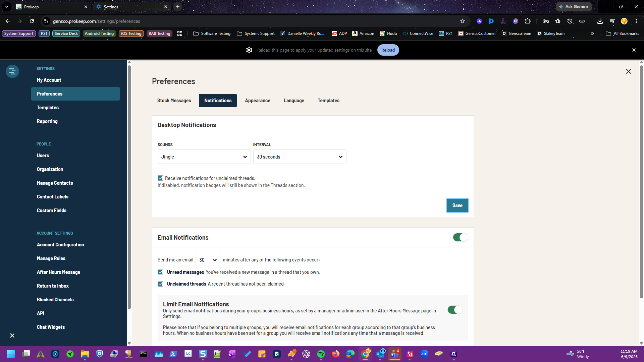Open My Account in the sidebar
The width and height of the screenshot is (644, 362).
75,80
